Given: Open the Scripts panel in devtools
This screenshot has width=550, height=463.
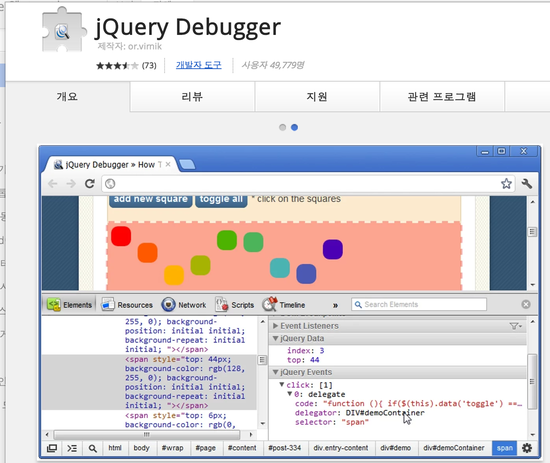Looking at the screenshot, I should point(234,305).
